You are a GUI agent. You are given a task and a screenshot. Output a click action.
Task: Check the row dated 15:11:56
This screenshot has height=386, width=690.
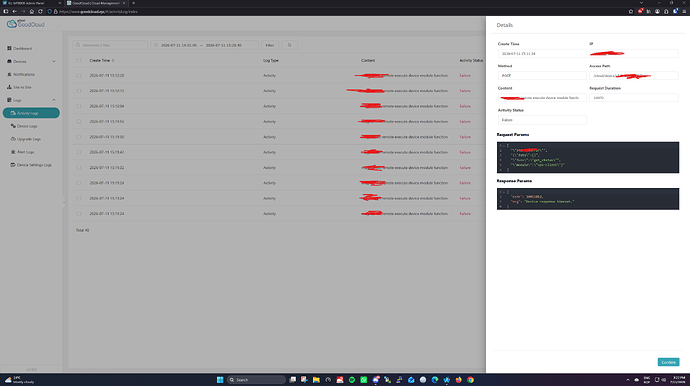coord(79,121)
